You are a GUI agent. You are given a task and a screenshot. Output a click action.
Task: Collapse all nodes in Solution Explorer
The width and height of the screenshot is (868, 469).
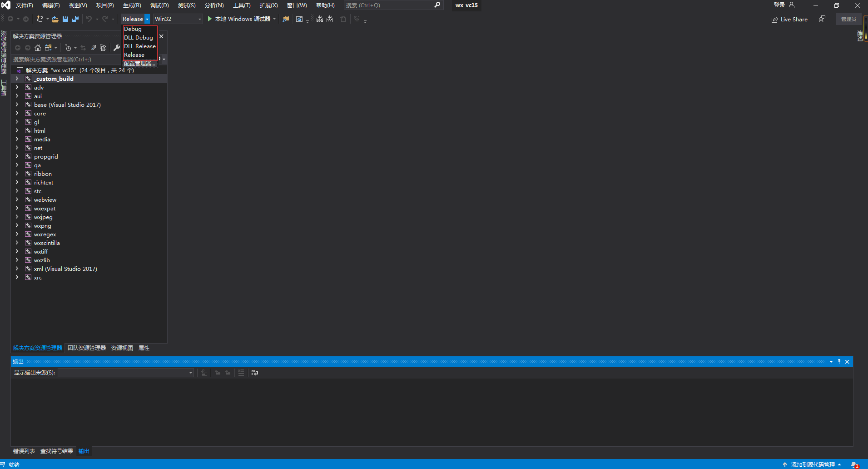94,47
